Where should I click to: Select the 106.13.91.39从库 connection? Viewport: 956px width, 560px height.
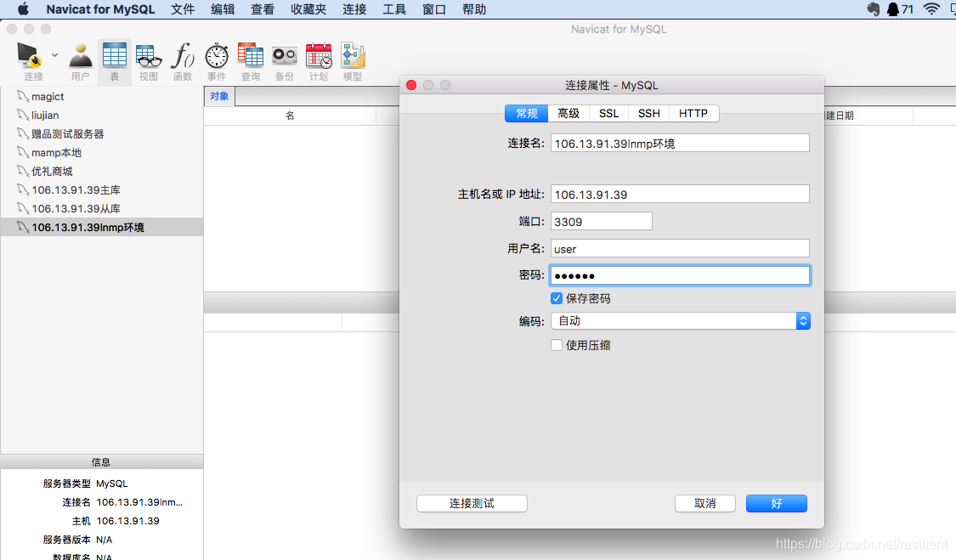[x=102, y=209]
